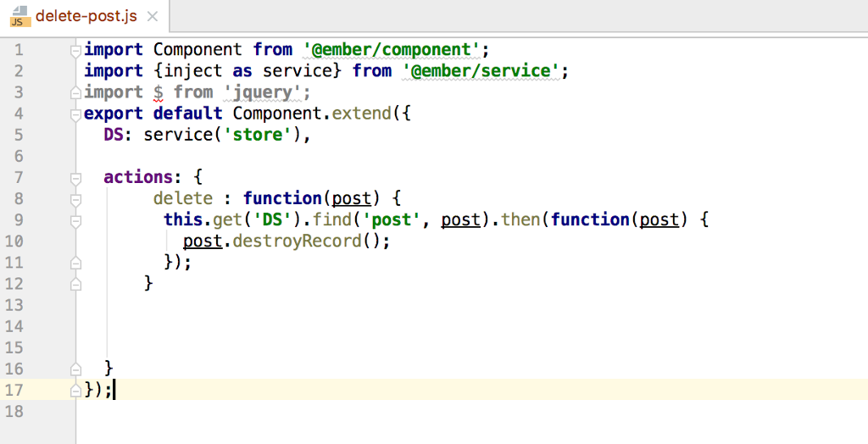Image resolution: width=868 pixels, height=444 pixels.
Task: Click the 'store' string literal
Action: click(258, 135)
